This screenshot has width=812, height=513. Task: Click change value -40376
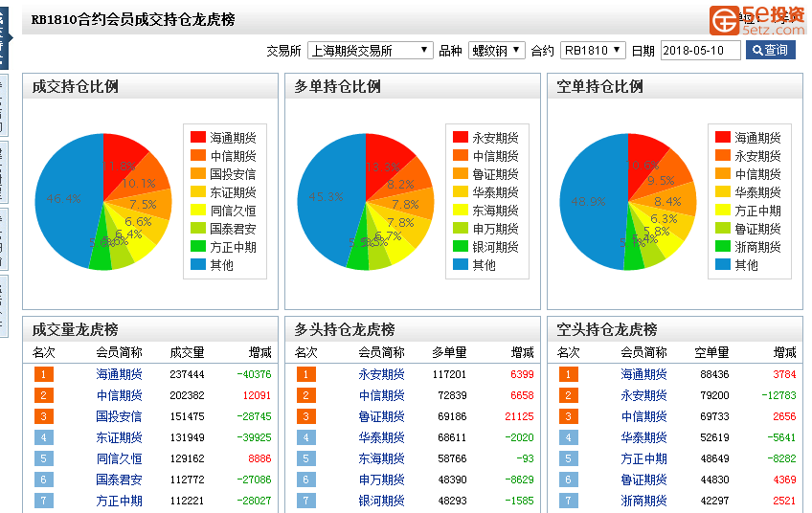(x=254, y=374)
